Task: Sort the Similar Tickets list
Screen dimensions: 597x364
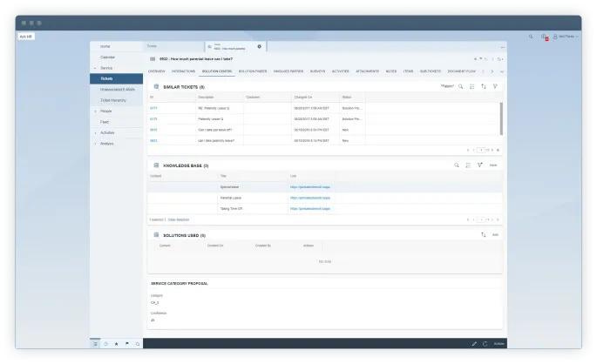Action: tap(484, 87)
